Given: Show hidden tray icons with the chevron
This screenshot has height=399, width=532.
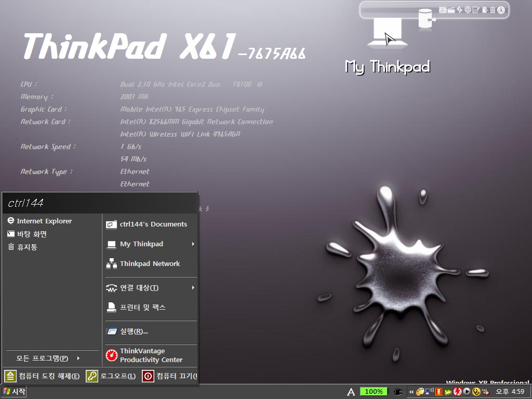Looking at the screenshot, I should pos(411,392).
